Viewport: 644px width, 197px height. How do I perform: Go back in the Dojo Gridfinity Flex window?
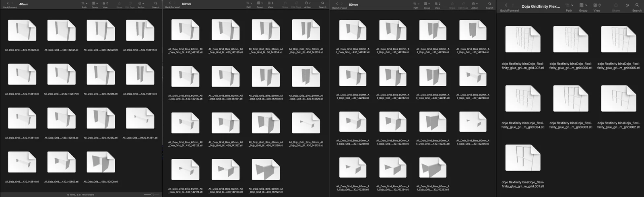tap(506, 5)
